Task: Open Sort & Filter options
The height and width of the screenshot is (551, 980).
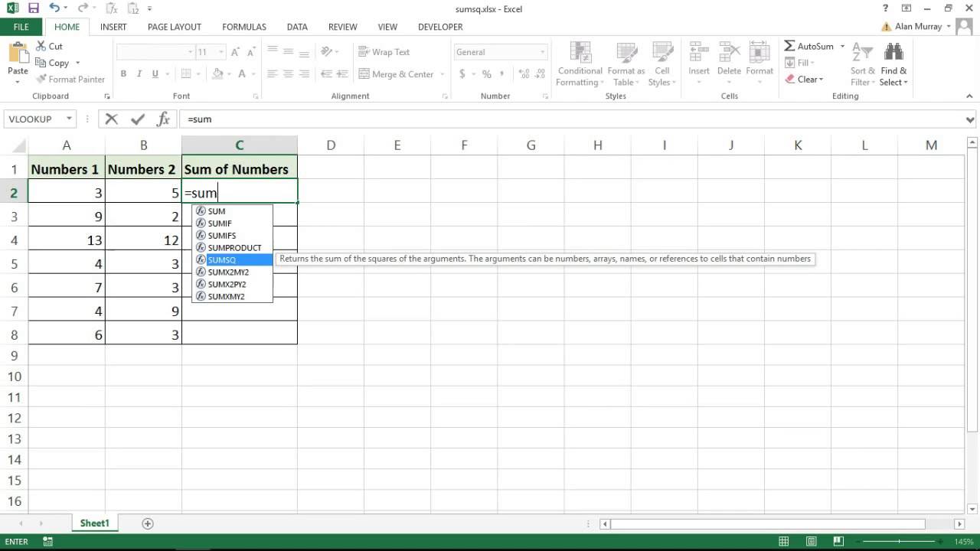Action: click(x=862, y=64)
